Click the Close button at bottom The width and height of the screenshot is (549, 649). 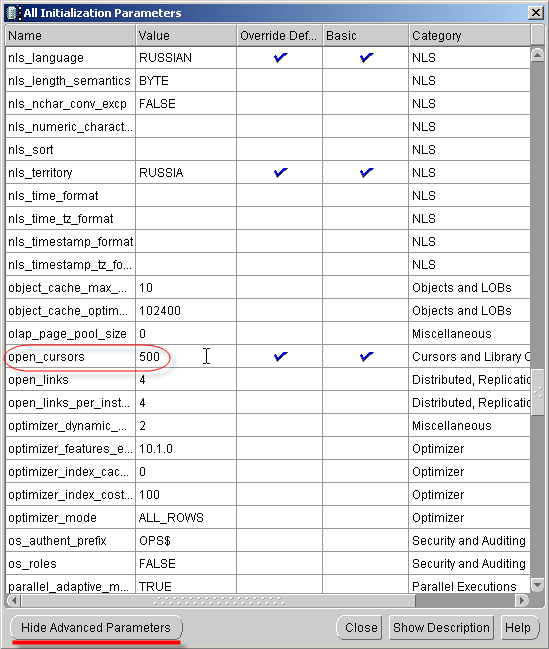click(x=361, y=627)
